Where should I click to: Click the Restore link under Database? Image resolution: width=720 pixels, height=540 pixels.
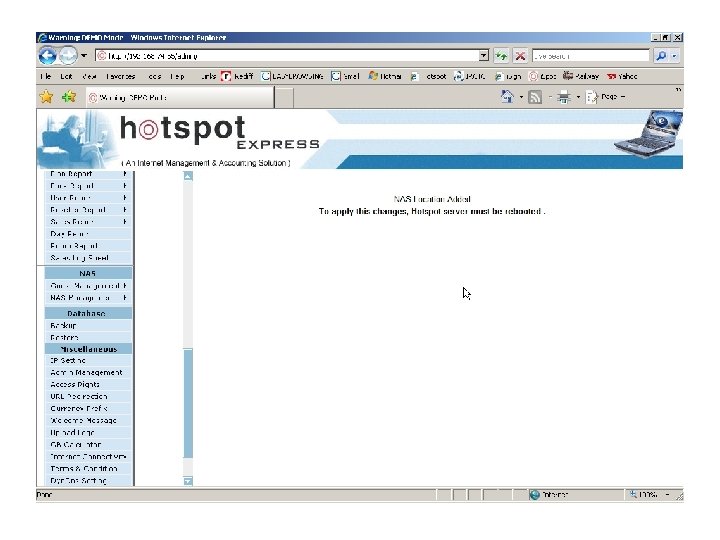pos(64,337)
